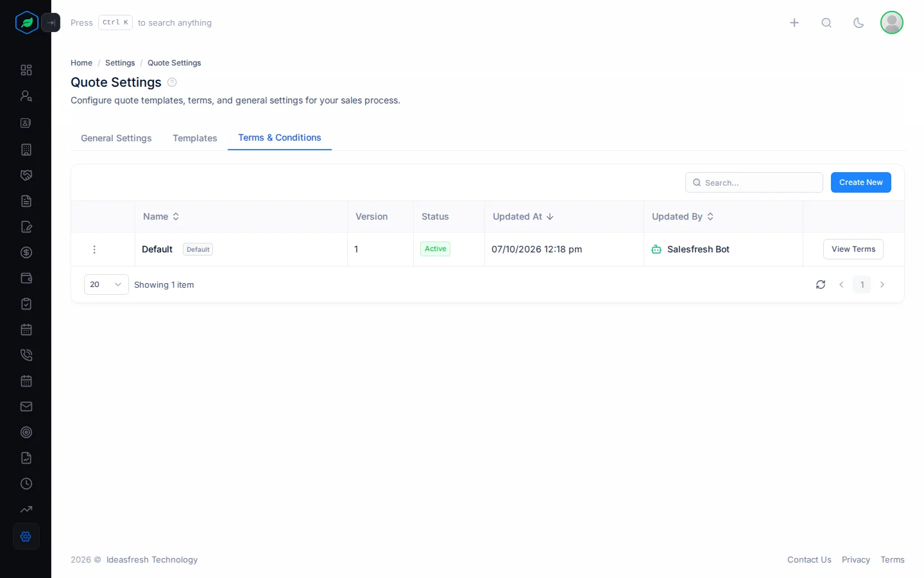This screenshot has width=924, height=578.
Task: Sort the table by Name column
Action: pyautogui.click(x=161, y=216)
